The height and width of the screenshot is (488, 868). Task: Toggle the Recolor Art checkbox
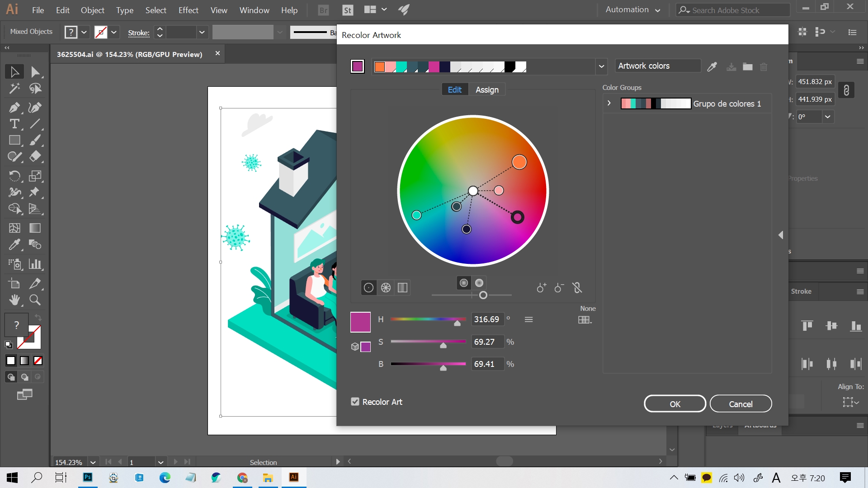(355, 402)
